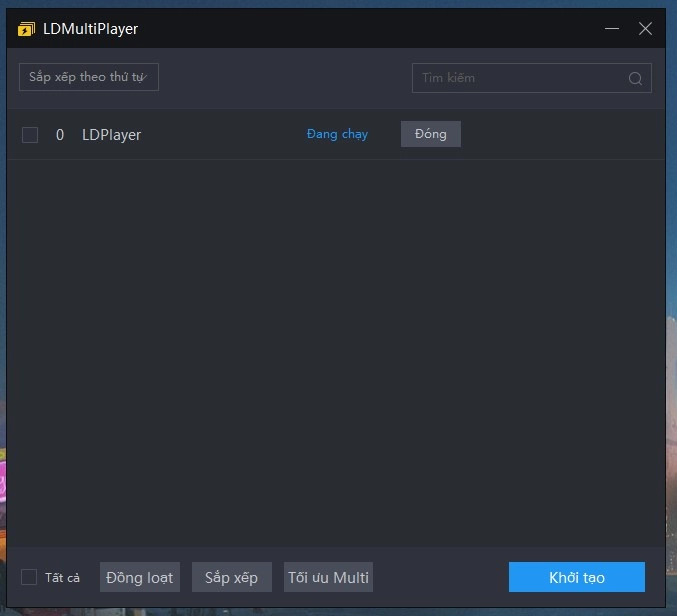Click the 'Tất cả' label text
Screen dimensions: 677x616
pos(62,578)
